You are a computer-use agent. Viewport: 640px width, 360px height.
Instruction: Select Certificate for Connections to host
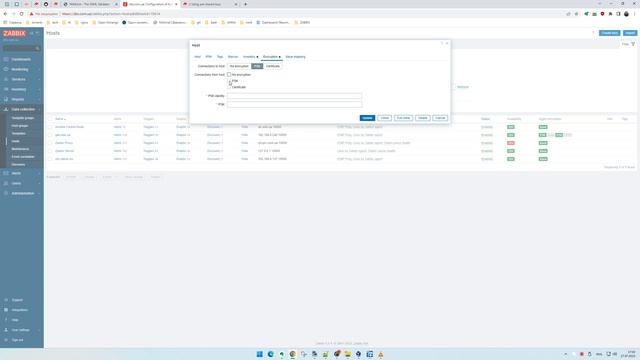pos(273,66)
